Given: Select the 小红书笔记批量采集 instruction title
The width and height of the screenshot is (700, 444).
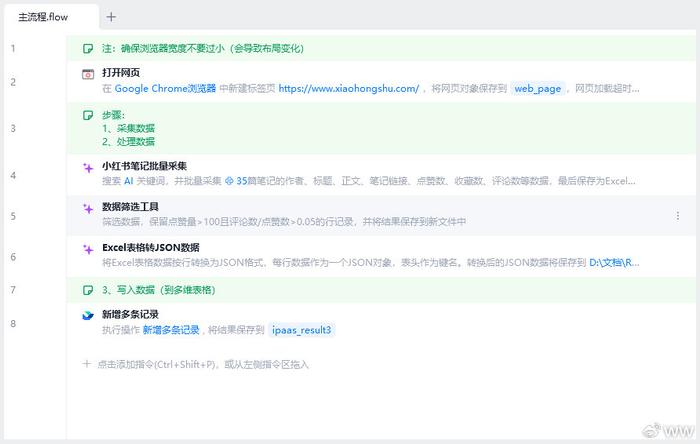Looking at the screenshot, I should (x=145, y=166).
